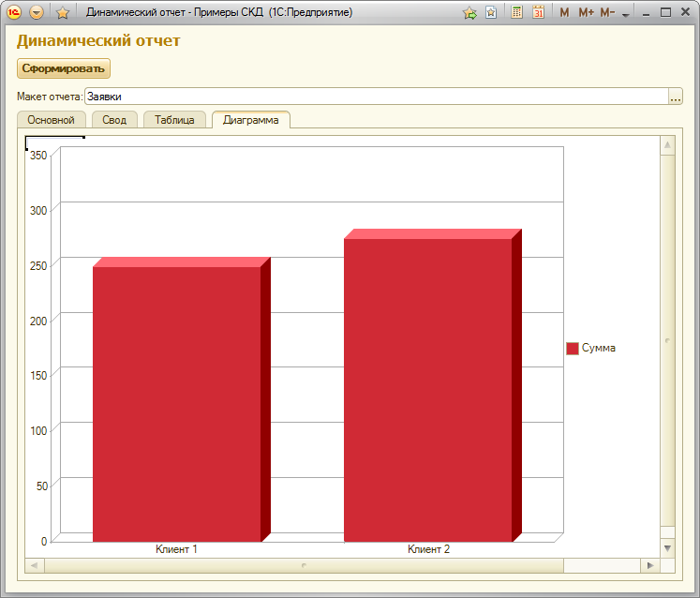The image size is (700, 598).
Task: Click the 100 value on the Y axis
Action: coord(38,430)
